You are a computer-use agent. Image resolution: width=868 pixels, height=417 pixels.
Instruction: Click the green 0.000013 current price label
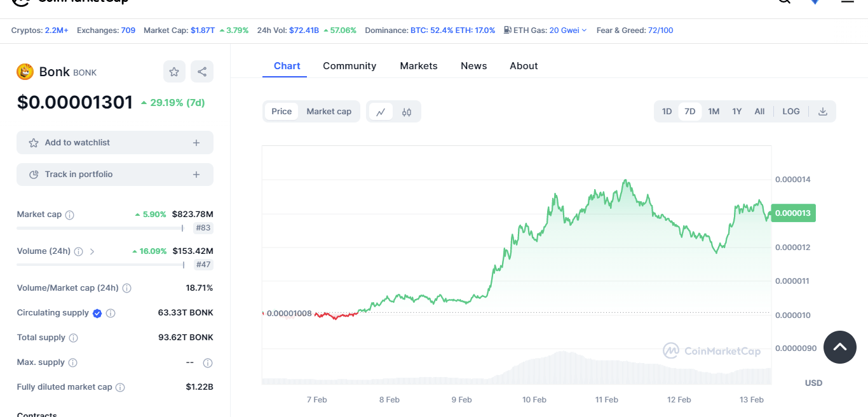click(793, 213)
